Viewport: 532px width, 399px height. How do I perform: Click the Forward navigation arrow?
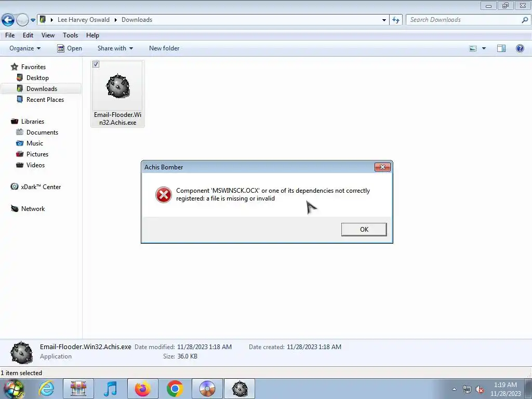[x=22, y=20]
